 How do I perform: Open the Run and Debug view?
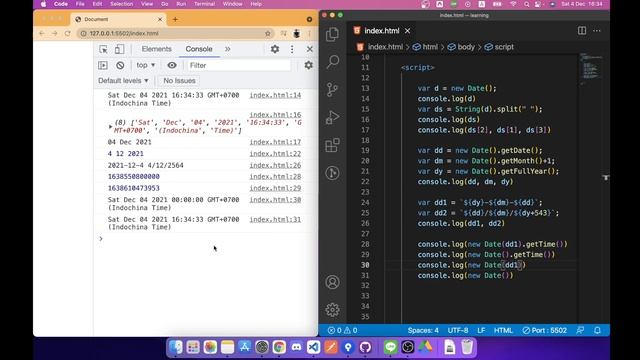click(x=332, y=117)
